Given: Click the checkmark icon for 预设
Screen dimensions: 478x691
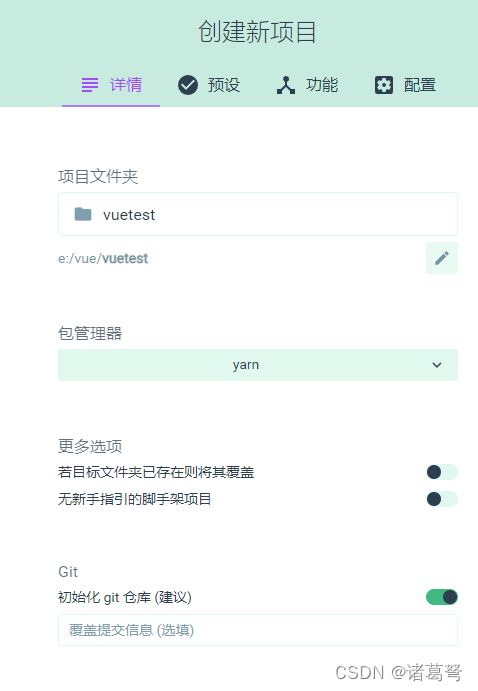Looking at the screenshot, I should click(x=188, y=85).
